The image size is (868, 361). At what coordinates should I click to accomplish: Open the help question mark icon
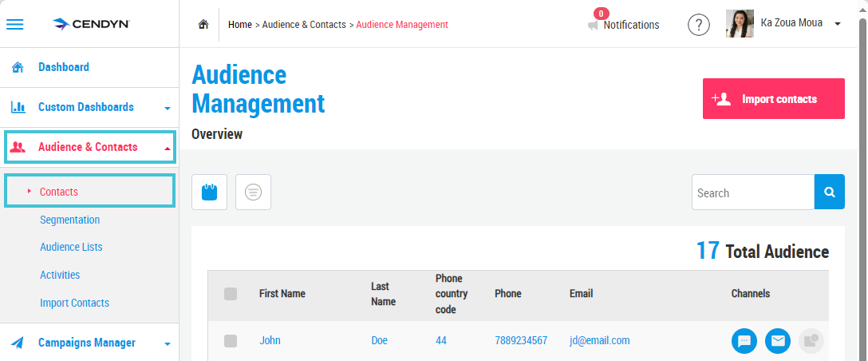[x=699, y=25]
